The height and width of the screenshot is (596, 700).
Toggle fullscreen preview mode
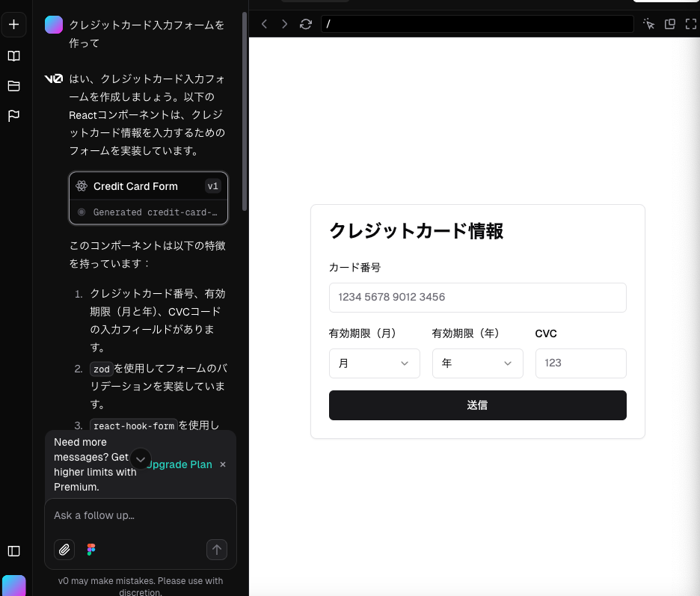pos(690,24)
